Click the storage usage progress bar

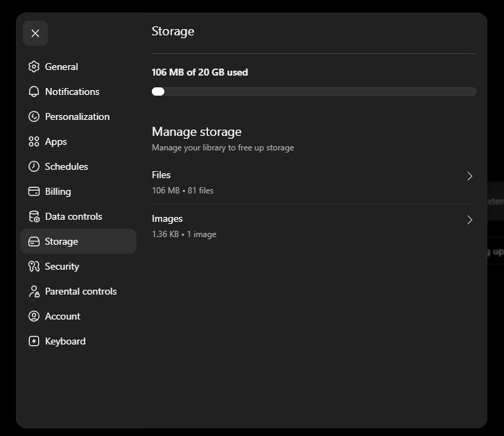pyautogui.click(x=314, y=91)
